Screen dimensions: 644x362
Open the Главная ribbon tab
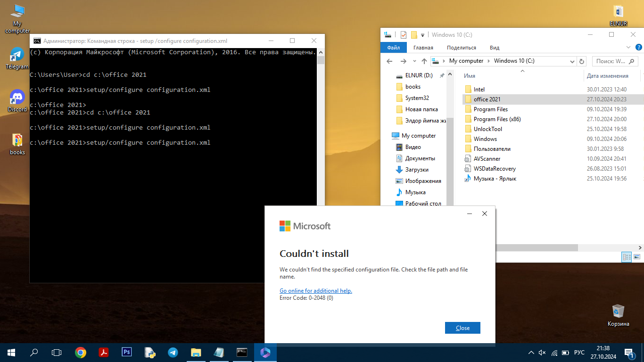(423, 48)
